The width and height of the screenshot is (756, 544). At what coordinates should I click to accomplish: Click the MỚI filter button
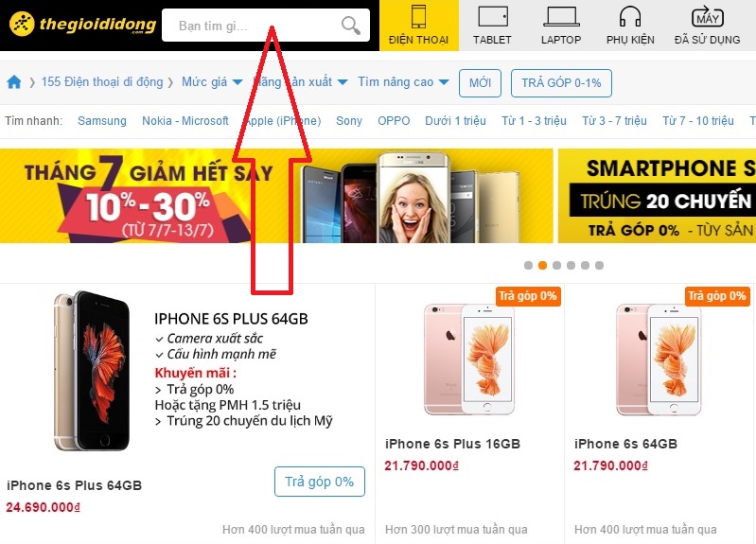click(x=481, y=83)
